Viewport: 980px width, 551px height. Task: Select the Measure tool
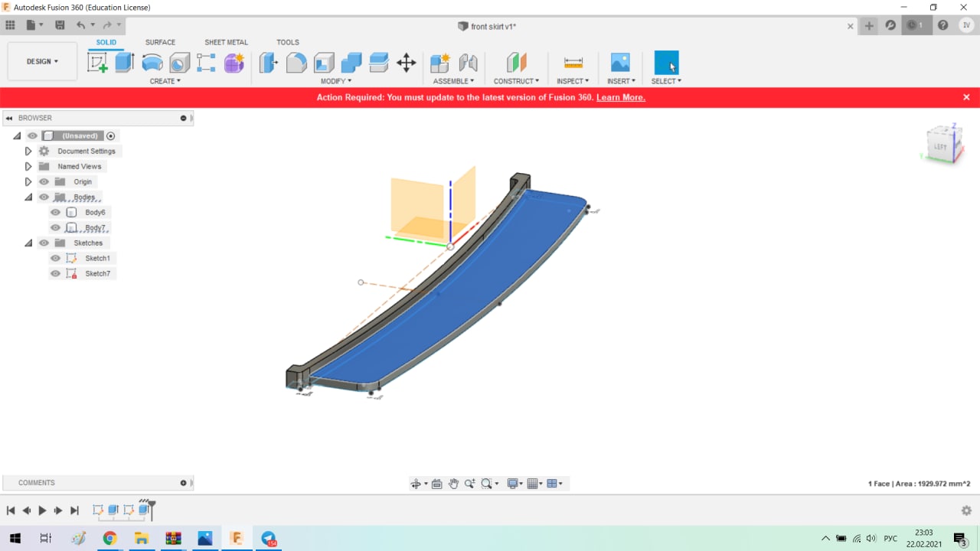[x=573, y=63]
